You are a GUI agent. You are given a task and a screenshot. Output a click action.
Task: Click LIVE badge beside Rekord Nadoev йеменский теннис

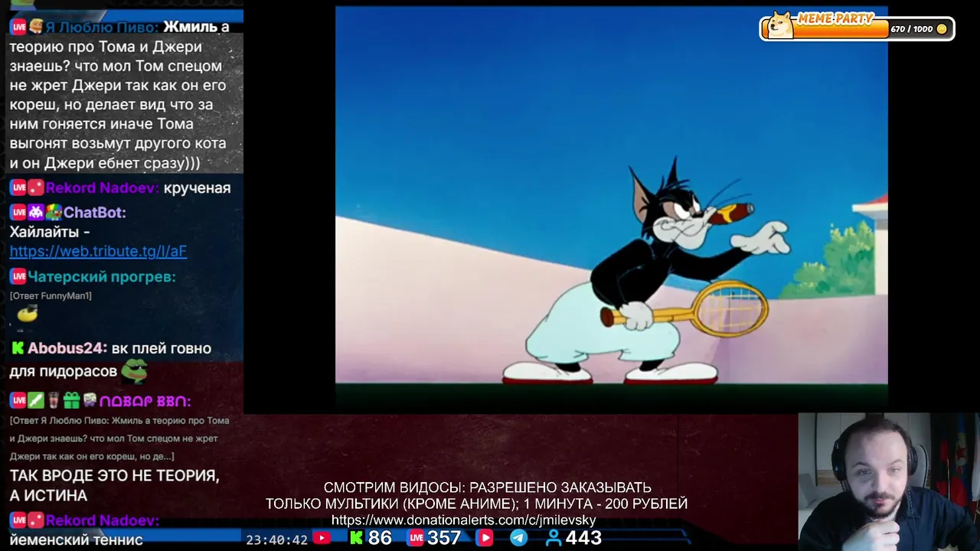[18, 520]
